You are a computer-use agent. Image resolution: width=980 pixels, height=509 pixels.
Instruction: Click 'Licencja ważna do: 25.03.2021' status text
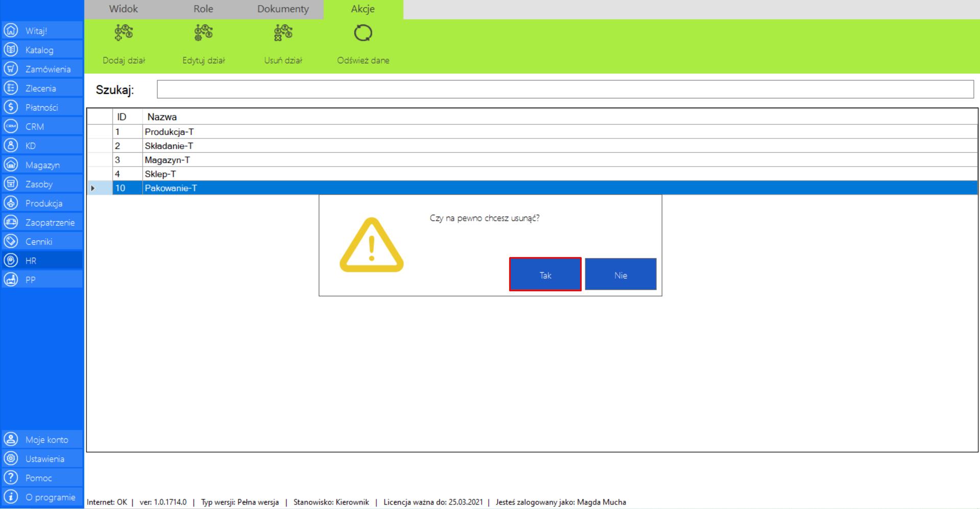(x=433, y=502)
